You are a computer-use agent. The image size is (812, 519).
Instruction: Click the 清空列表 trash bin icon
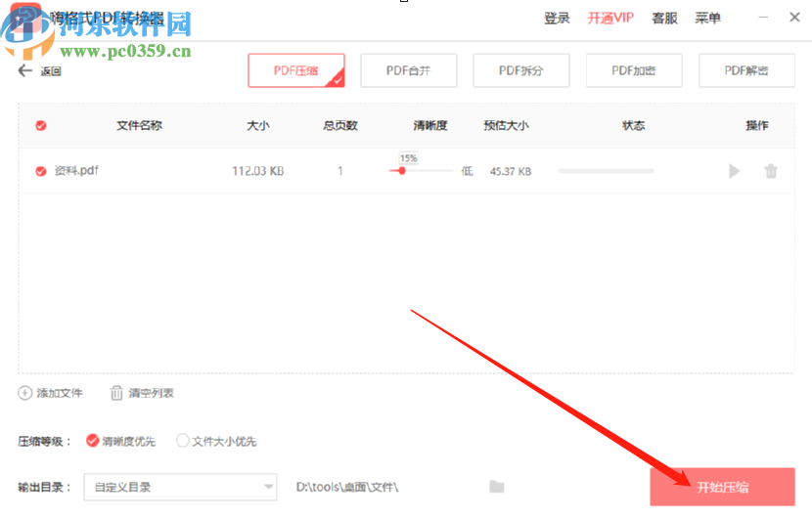116,393
